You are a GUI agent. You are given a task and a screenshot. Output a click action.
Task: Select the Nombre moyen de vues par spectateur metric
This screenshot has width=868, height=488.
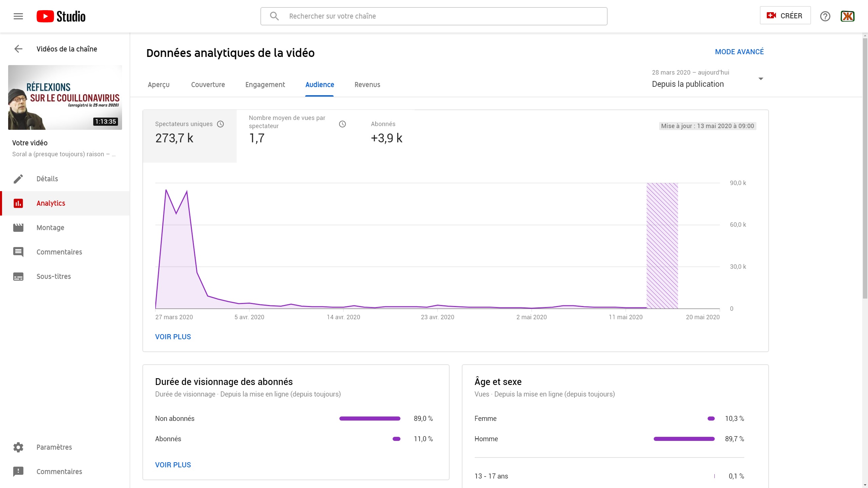[298, 136]
